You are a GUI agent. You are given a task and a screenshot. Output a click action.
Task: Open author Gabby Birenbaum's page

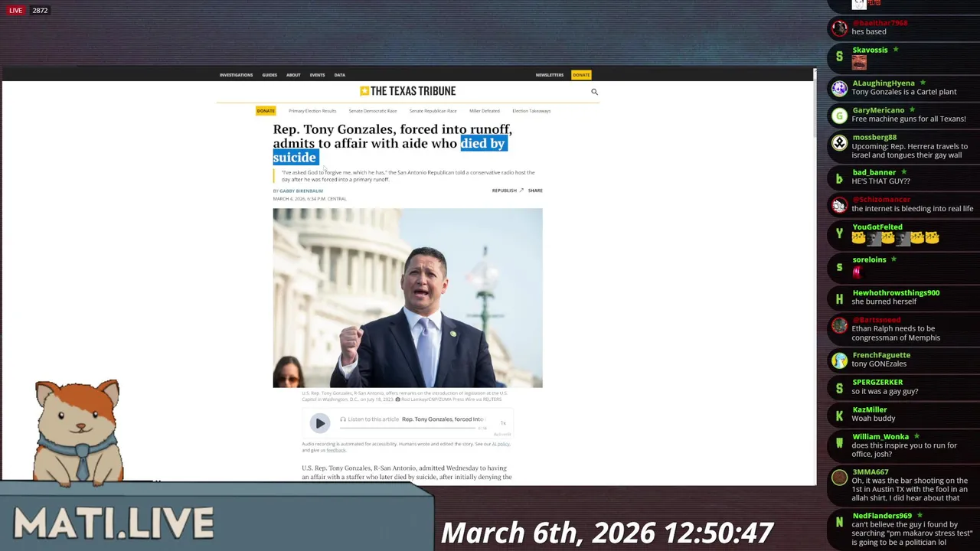pyautogui.click(x=301, y=191)
